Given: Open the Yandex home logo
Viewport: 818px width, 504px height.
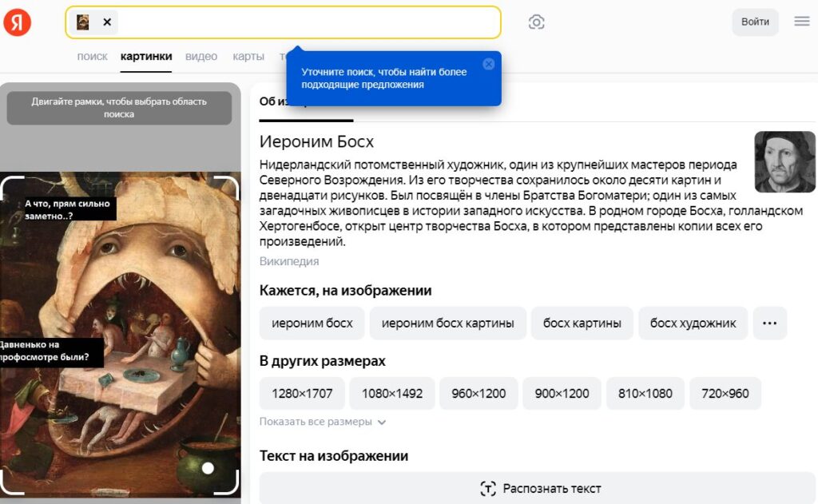Looking at the screenshot, I should [x=18, y=22].
